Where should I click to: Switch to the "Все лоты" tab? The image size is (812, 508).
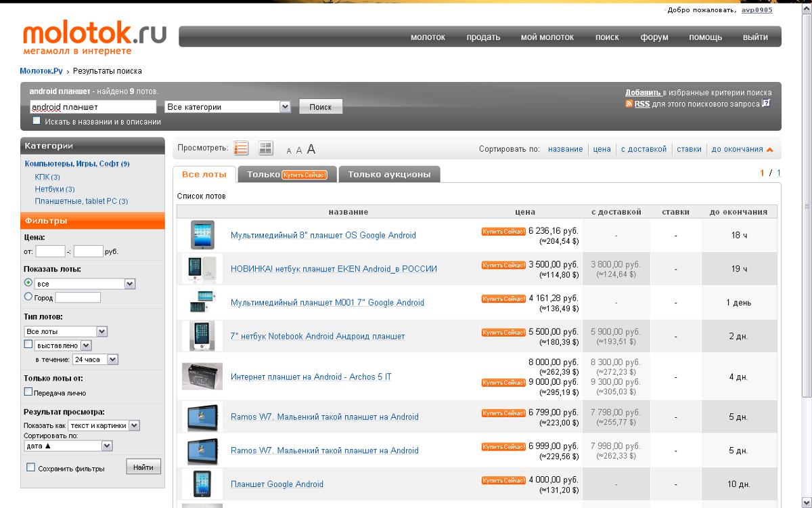(204, 174)
